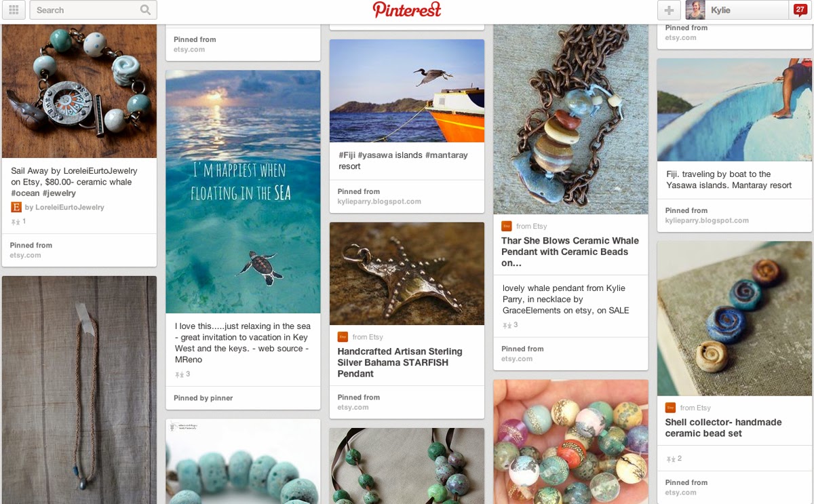Image resolution: width=814 pixels, height=504 pixels.
Task: Click the Pinterest logo
Action: [407, 9]
